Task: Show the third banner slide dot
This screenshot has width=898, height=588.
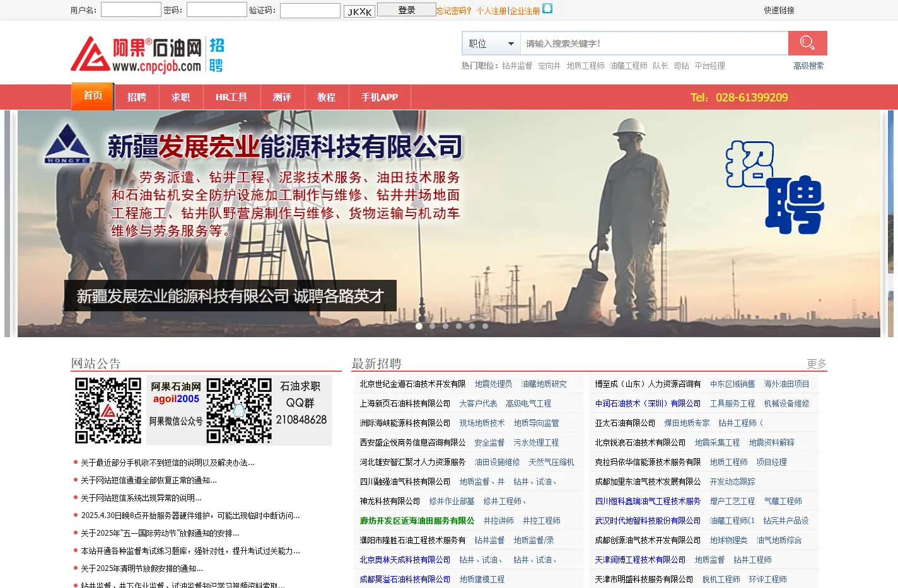Action: tap(445, 326)
